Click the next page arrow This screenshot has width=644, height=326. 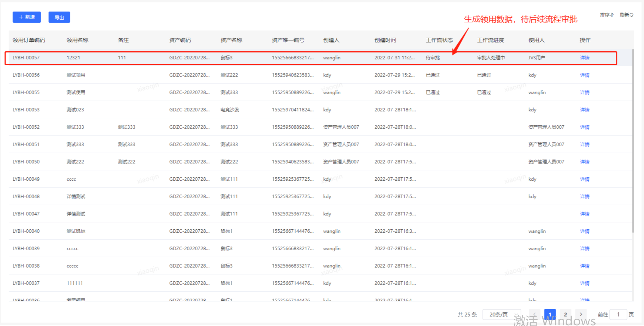[x=581, y=314]
